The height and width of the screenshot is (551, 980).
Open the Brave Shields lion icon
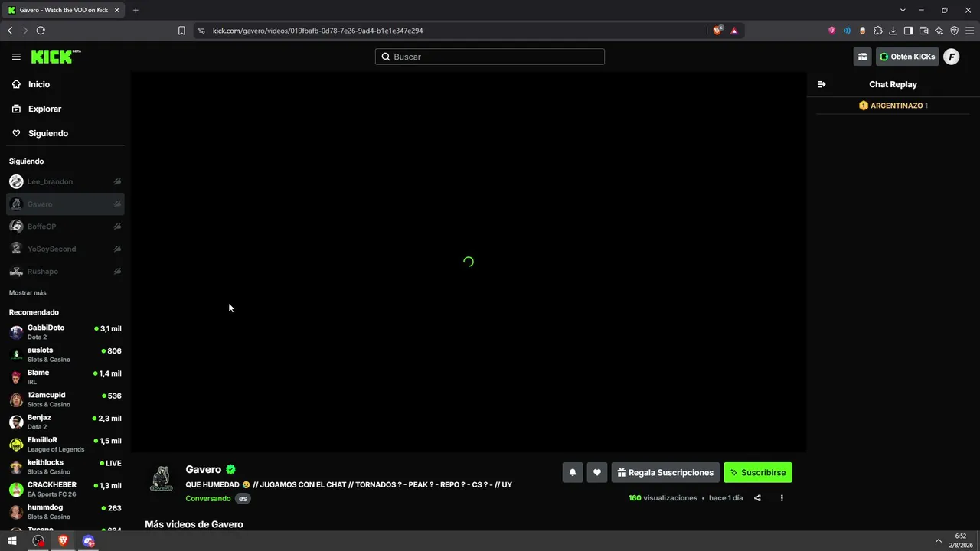(717, 31)
